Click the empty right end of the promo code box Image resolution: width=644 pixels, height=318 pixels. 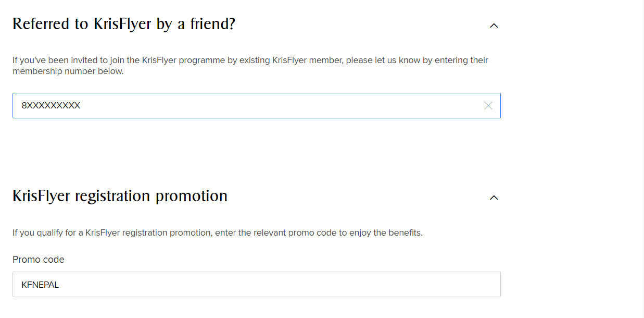(x=469, y=285)
